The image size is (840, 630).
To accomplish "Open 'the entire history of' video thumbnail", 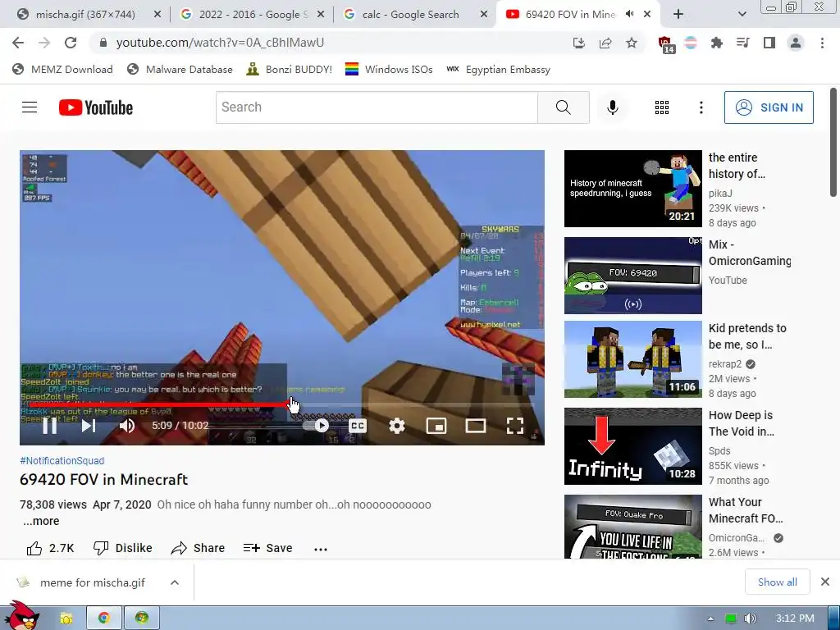I will coord(632,189).
